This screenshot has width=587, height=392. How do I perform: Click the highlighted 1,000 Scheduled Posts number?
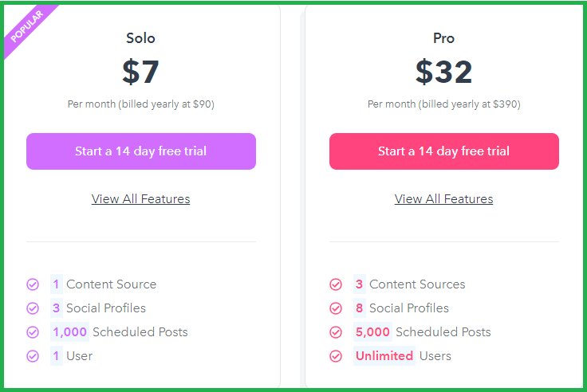[69, 332]
